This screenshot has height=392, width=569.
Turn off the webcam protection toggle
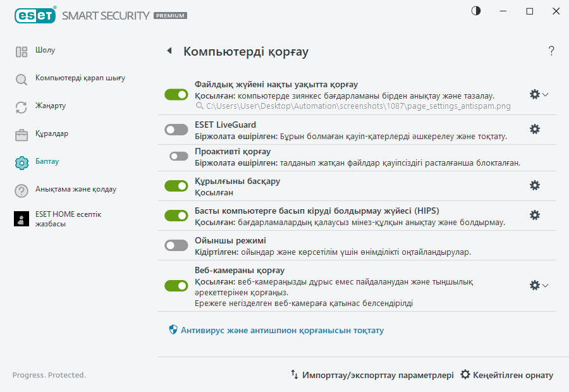tap(176, 285)
